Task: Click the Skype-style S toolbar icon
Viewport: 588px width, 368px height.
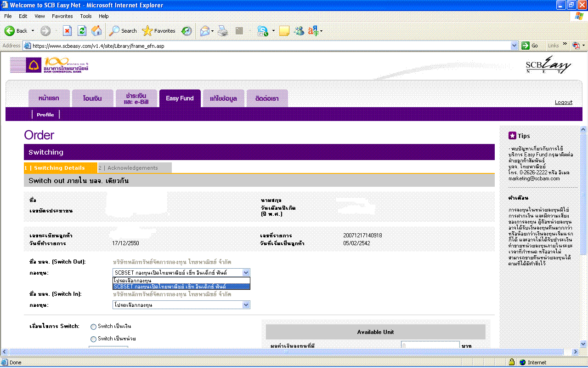Action: (263, 31)
